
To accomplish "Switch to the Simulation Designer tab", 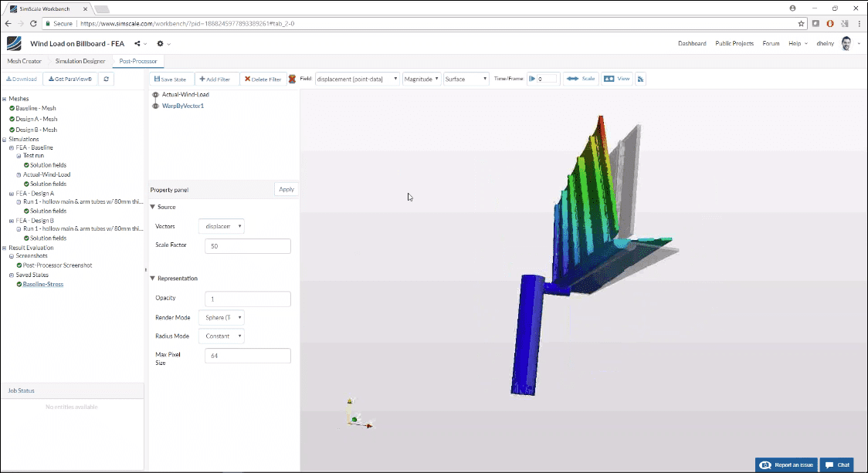I will tap(80, 61).
